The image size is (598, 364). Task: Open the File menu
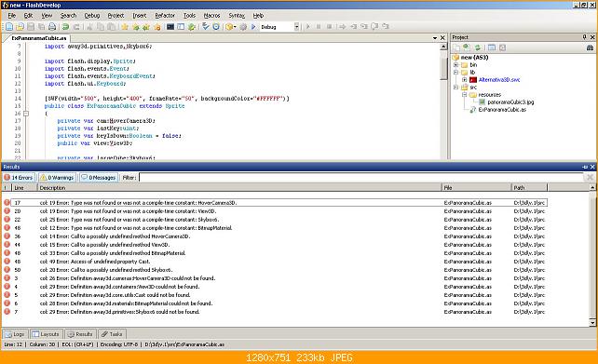click(x=12, y=16)
